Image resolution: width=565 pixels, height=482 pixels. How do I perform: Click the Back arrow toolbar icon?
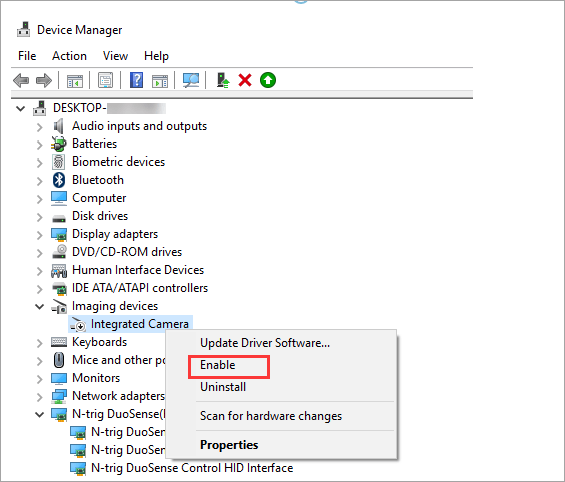21,80
